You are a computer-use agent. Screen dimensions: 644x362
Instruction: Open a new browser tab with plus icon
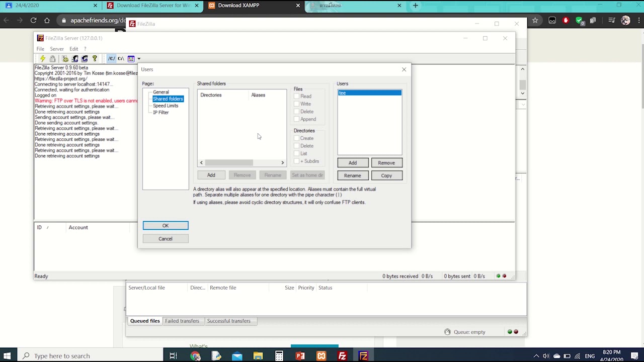click(x=415, y=6)
